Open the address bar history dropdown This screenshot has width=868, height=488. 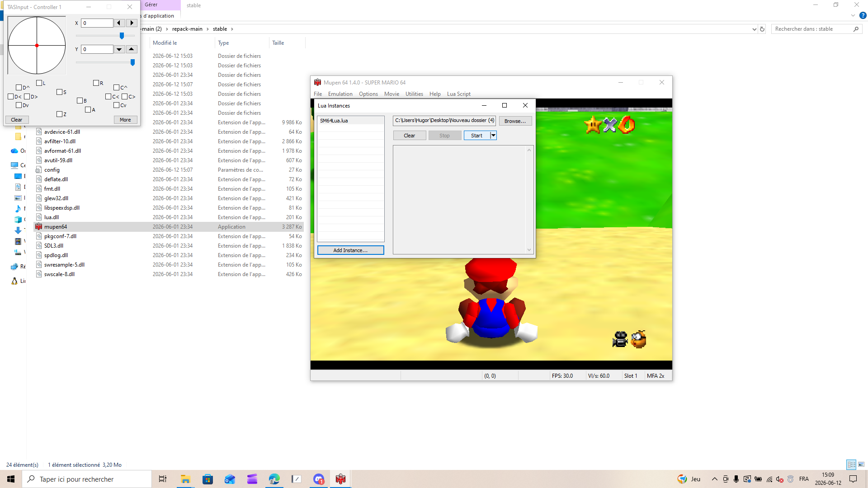(x=754, y=29)
